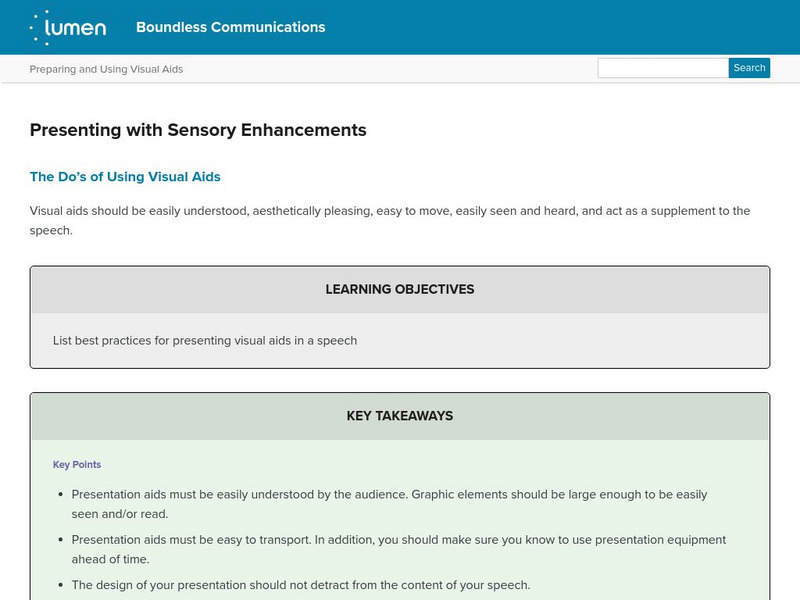Viewport: 800px width, 600px height.
Task: Open the Boundless Communications homepage
Action: pyautogui.click(x=231, y=28)
